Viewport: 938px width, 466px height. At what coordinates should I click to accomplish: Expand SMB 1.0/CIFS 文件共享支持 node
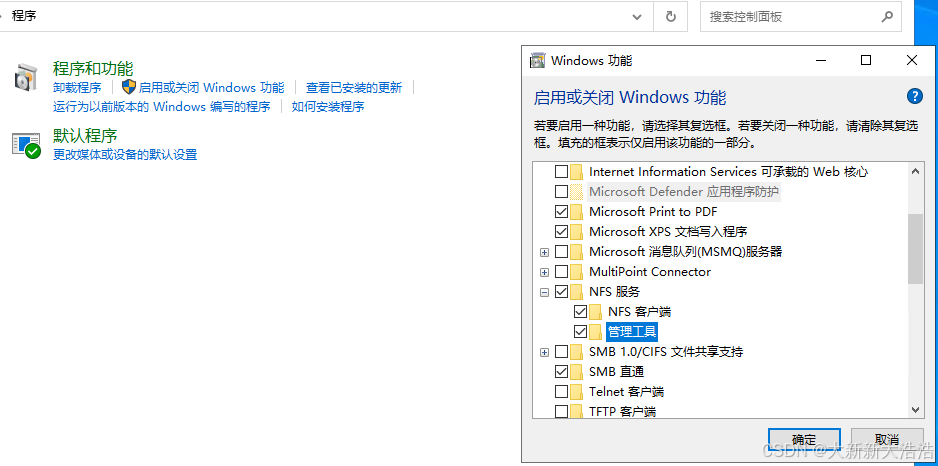tap(544, 352)
